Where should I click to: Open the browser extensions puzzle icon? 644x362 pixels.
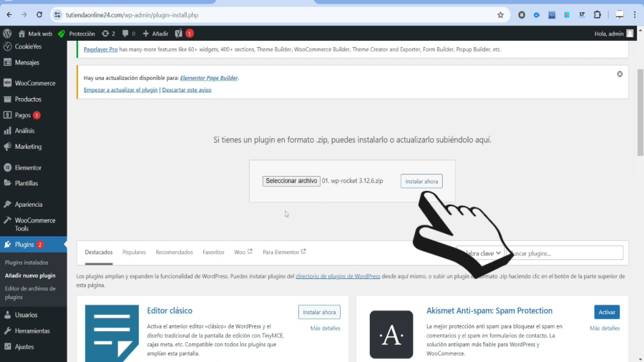[x=597, y=14]
